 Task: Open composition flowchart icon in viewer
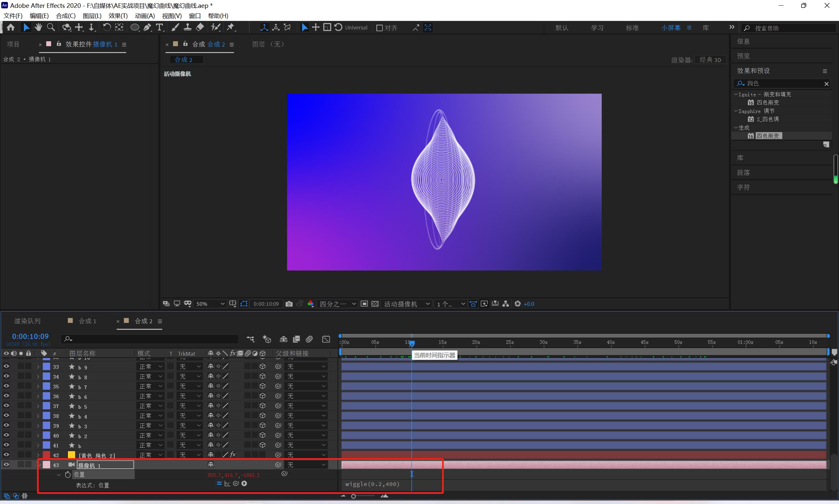click(x=506, y=304)
